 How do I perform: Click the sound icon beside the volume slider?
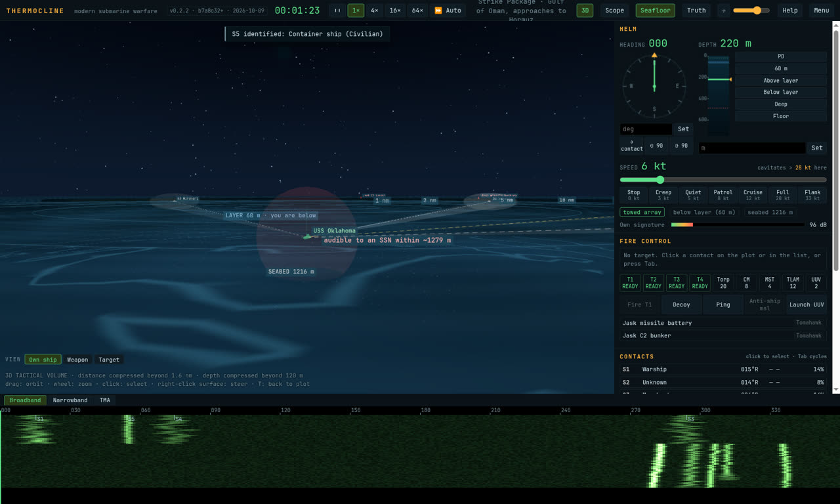[724, 10]
